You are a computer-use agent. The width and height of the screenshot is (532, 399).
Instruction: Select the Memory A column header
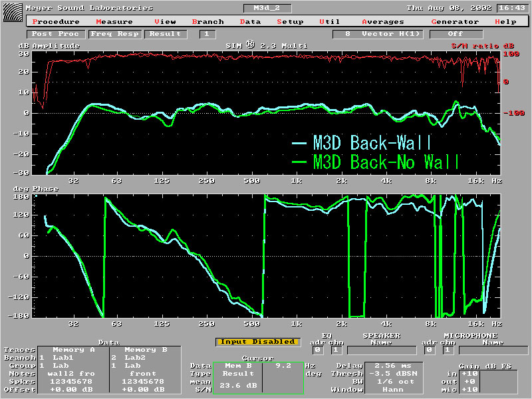click(74, 350)
